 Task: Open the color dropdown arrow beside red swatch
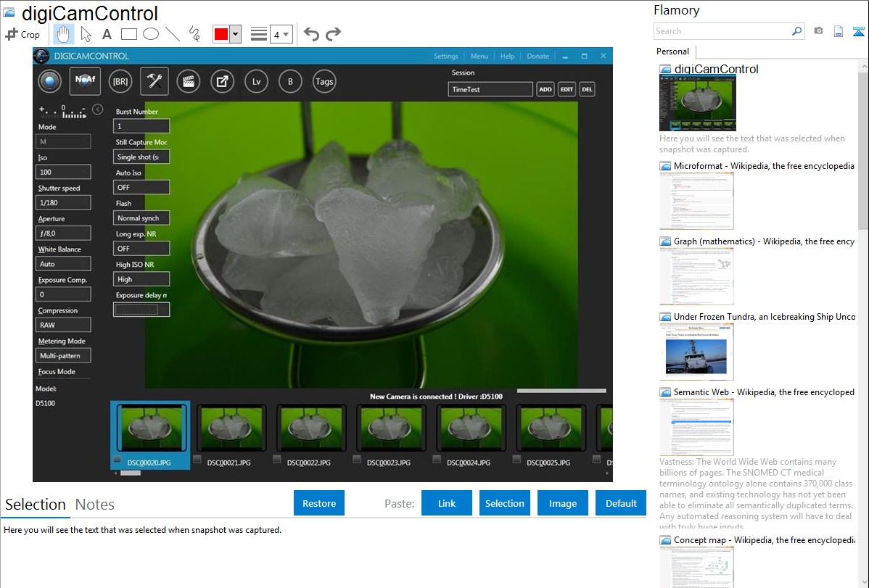pyautogui.click(x=235, y=34)
